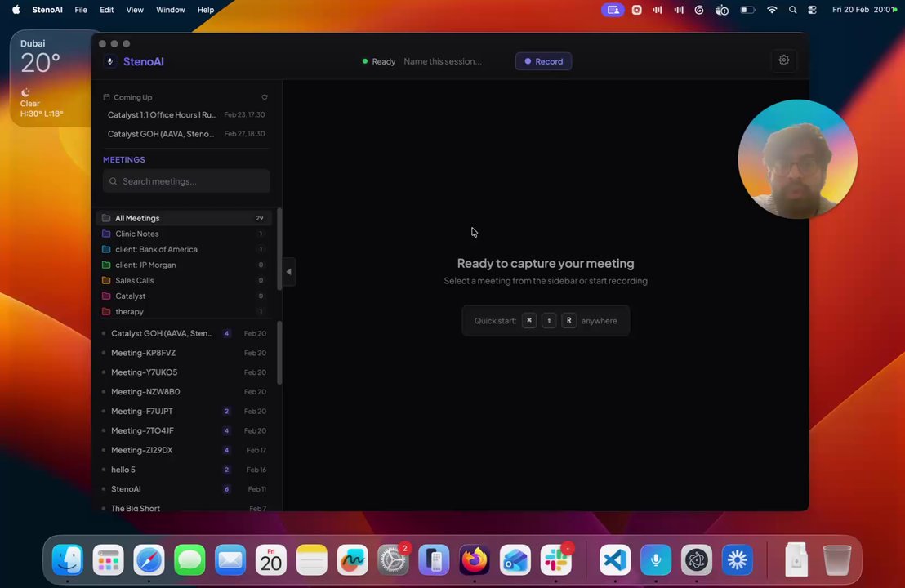Open Finder from the Dock
This screenshot has width=905, height=588.
pyautogui.click(x=68, y=559)
